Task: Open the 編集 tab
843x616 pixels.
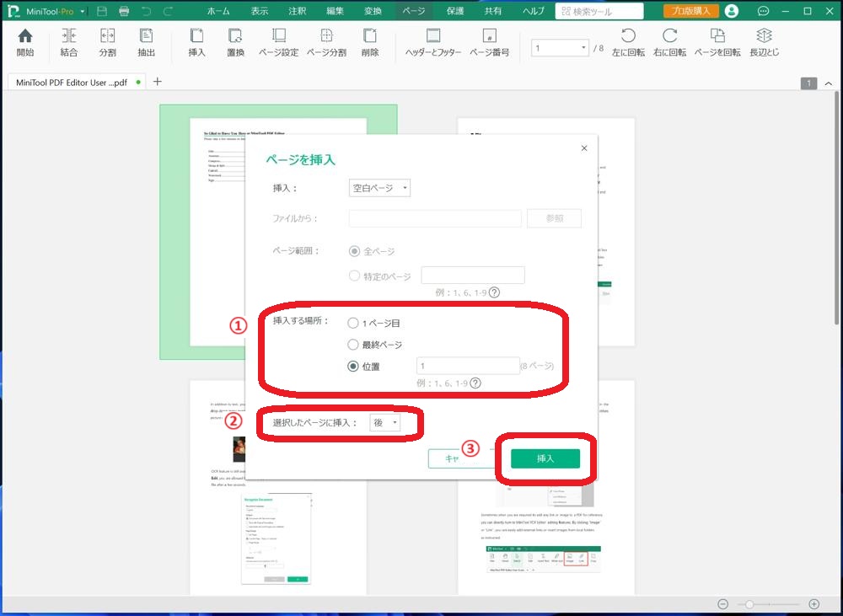Action: pyautogui.click(x=335, y=11)
